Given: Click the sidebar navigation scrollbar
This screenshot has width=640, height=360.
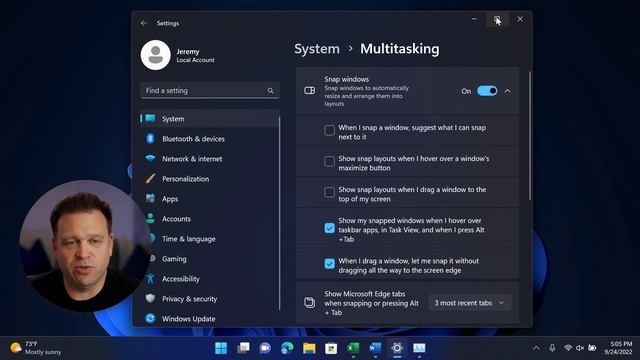Looking at the screenshot, I should click(x=280, y=213).
